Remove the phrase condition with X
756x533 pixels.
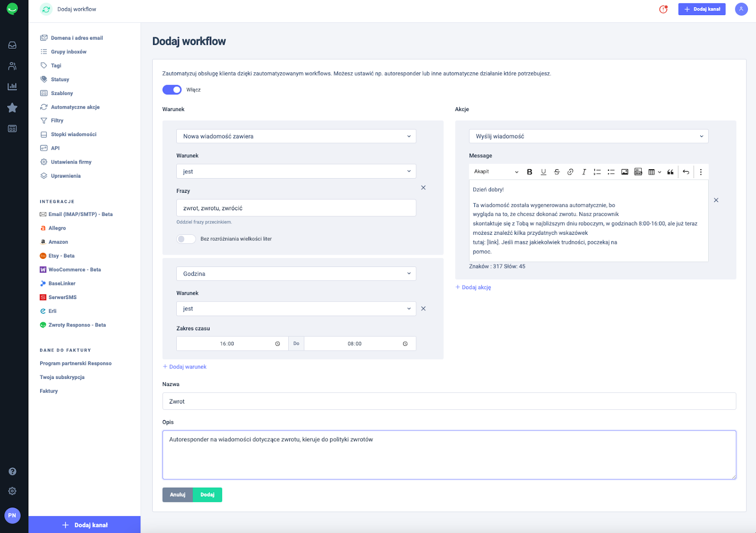[x=423, y=188]
